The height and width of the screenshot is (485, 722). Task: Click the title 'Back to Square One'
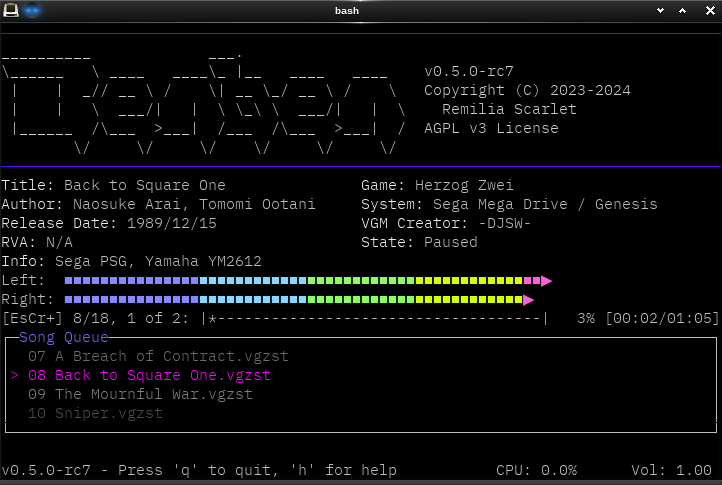click(x=145, y=185)
